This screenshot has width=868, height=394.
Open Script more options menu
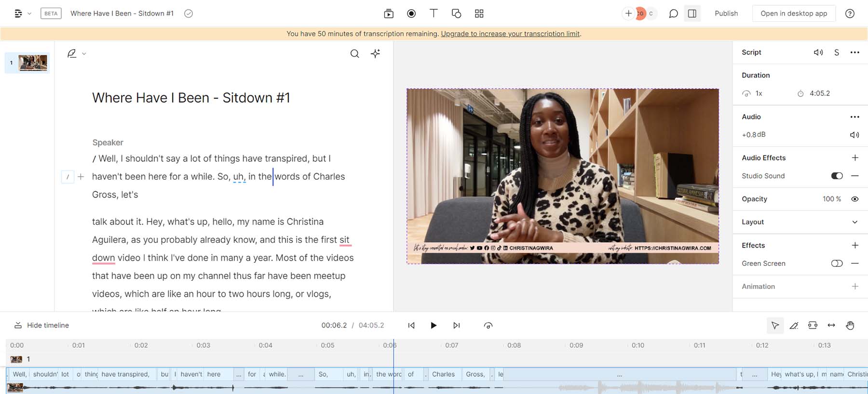854,52
